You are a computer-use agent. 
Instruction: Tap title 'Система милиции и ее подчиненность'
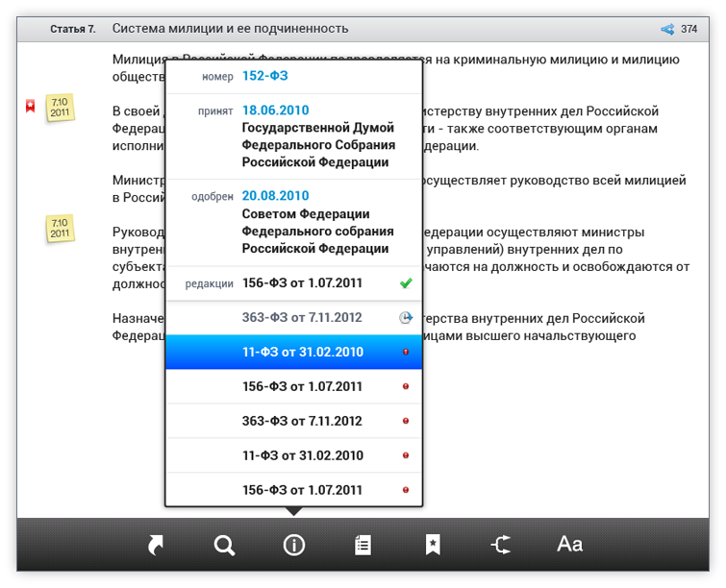230,29
